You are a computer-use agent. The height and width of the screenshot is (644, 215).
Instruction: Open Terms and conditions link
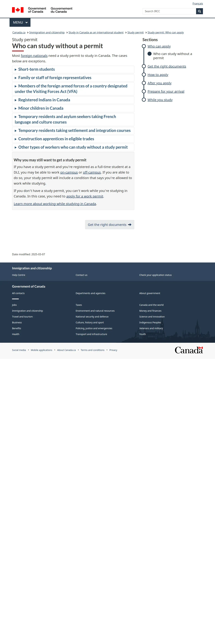tap(92, 350)
